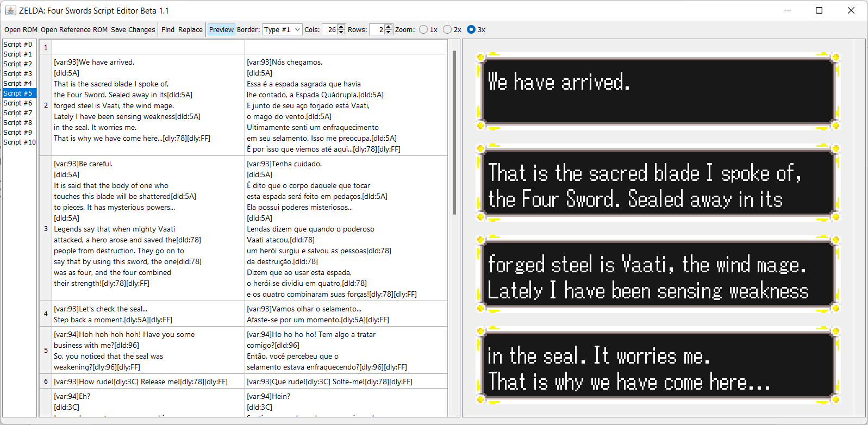Click the Java app icon in title bar
The width and height of the screenshot is (868, 425).
pyautogui.click(x=10, y=10)
